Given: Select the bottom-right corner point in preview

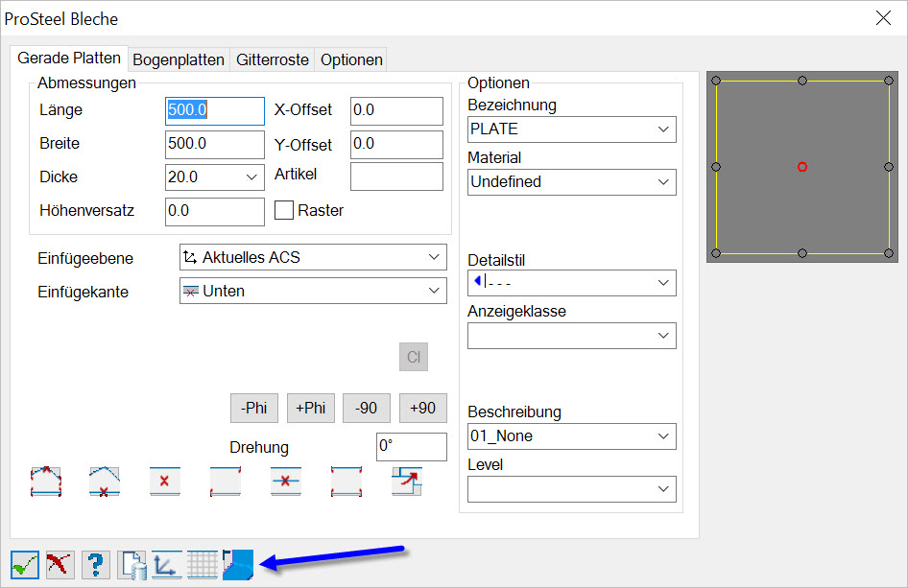Looking at the screenshot, I should click(x=889, y=253).
